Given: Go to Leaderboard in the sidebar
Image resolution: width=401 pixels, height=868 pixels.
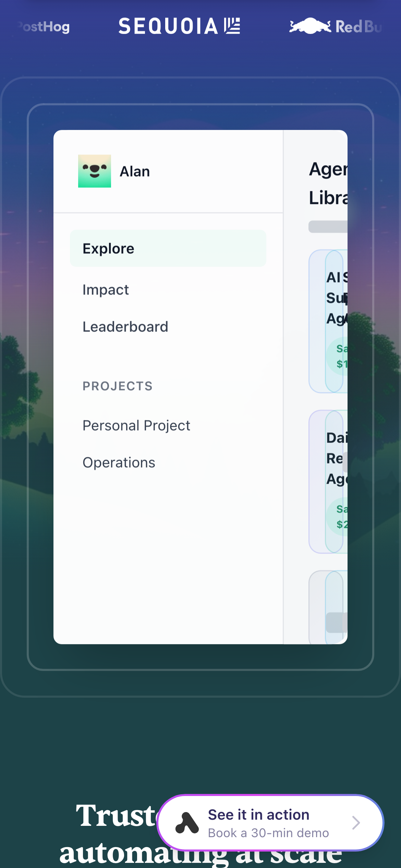Looking at the screenshot, I should pyautogui.click(x=125, y=327).
